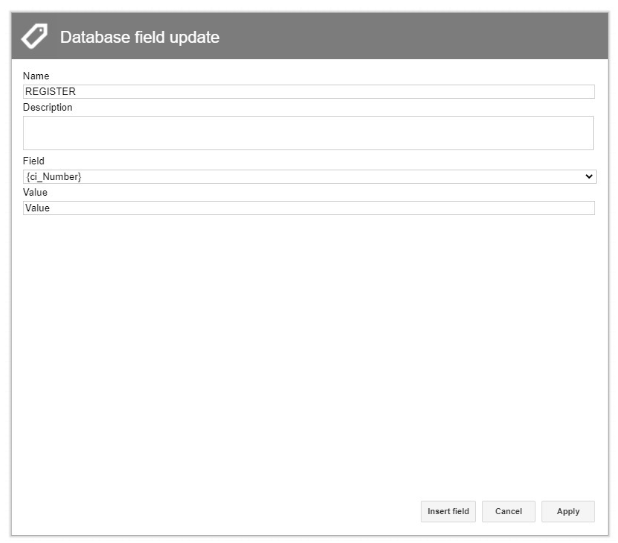Open the Field dropdown chevron arrow
The width and height of the screenshot is (618, 543).
pyautogui.click(x=589, y=177)
